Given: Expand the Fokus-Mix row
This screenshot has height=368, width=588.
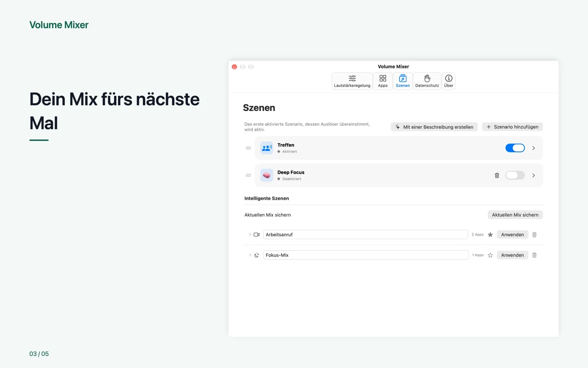Looking at the screenshot, I should (250, 255).
